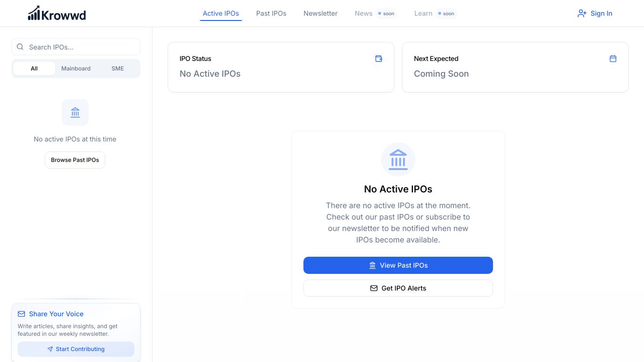Click the wallet icon in IPO Status card
The height and width of the screenshot is (362, 644).
pyautogui.click(x=379, y=59)
